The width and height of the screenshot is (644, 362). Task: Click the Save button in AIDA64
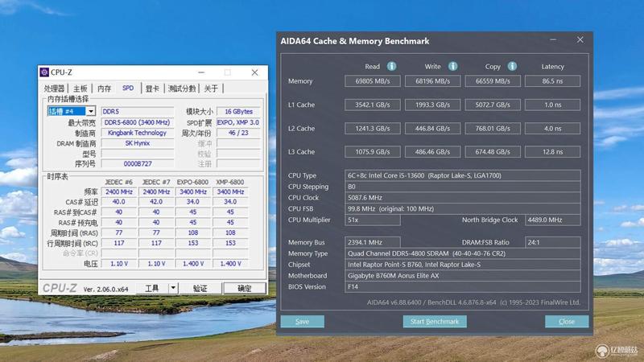click(x=303, y=321)
